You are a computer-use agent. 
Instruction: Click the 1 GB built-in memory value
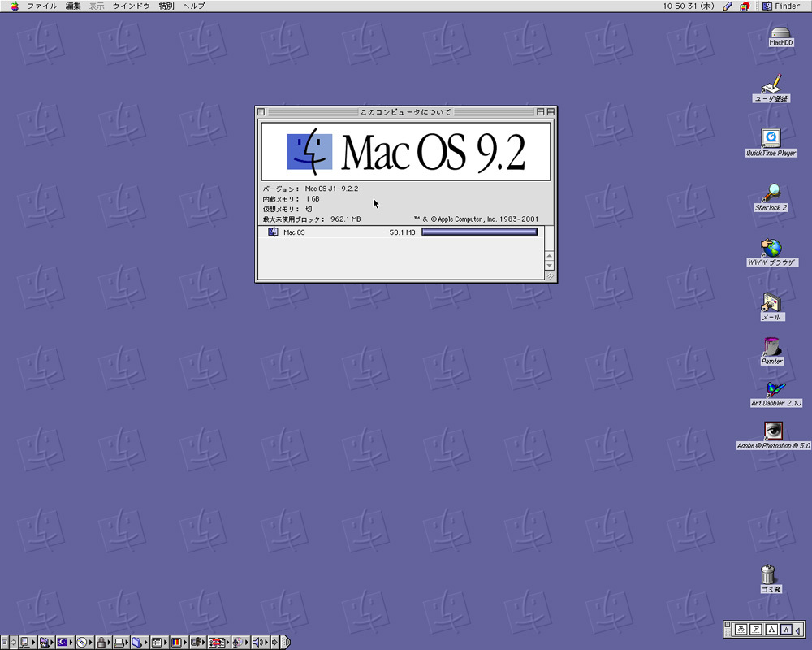pyautogui.click(x=313, y=199)
